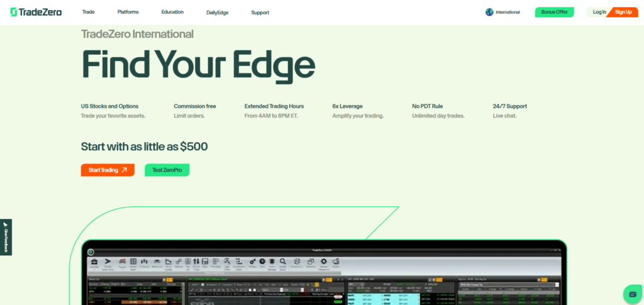Click the Start Trading button
Image resolution: width=644 pixels, height=305 pixels.
tap(108, 170)
